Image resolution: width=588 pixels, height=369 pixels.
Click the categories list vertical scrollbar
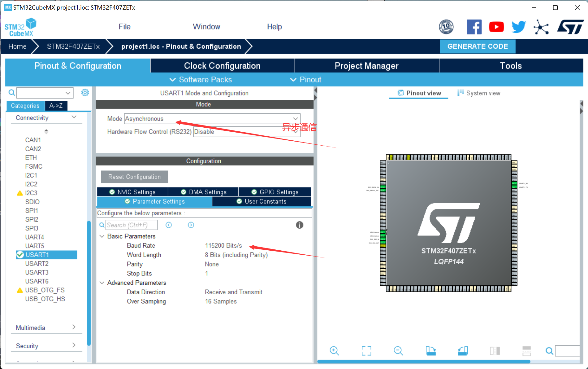(89, 283)
